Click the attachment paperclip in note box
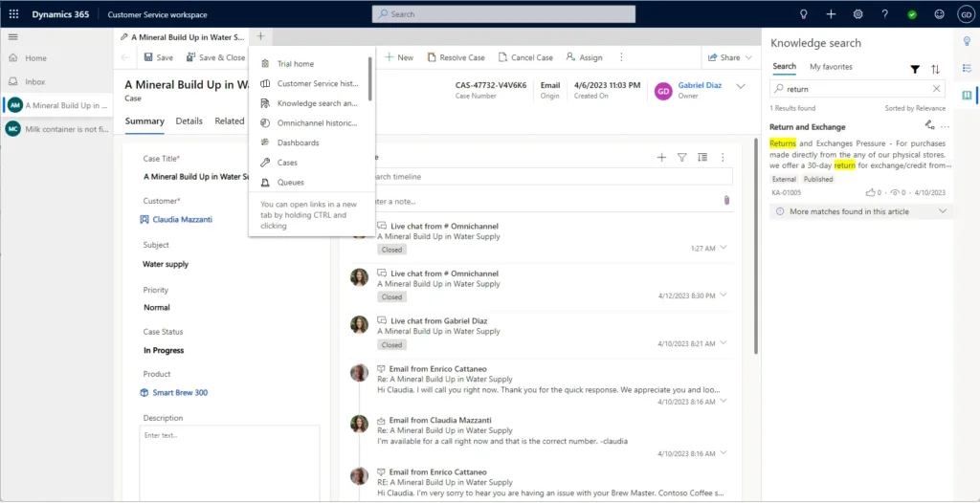The width and height of the screenshot is (980, 503). (726, 201)
